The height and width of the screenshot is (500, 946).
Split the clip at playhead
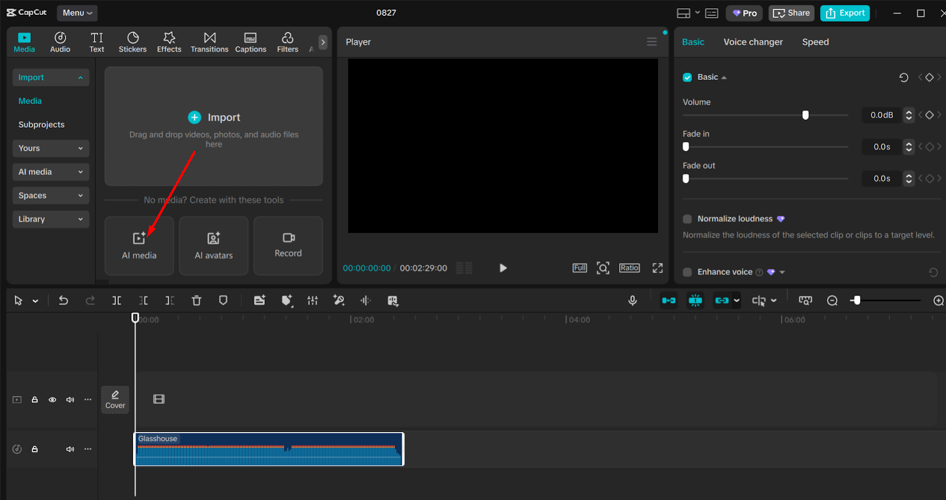coord(116,300)
